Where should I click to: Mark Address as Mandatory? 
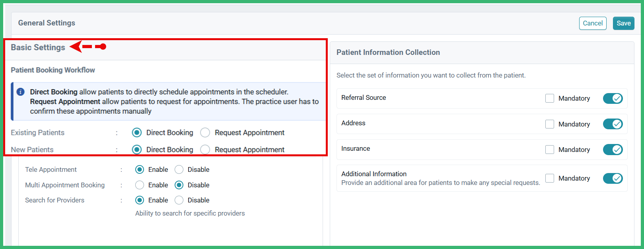[x=550, y=124]
